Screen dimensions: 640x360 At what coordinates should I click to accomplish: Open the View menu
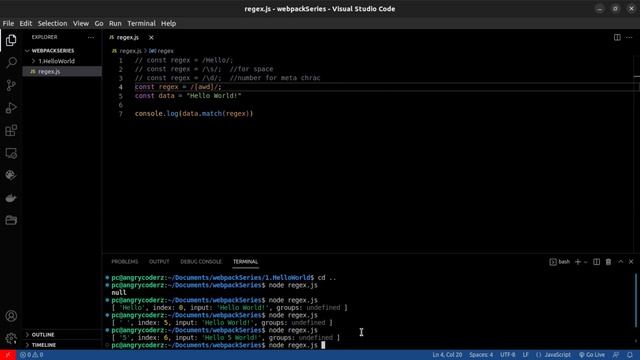tap(81, 23)
